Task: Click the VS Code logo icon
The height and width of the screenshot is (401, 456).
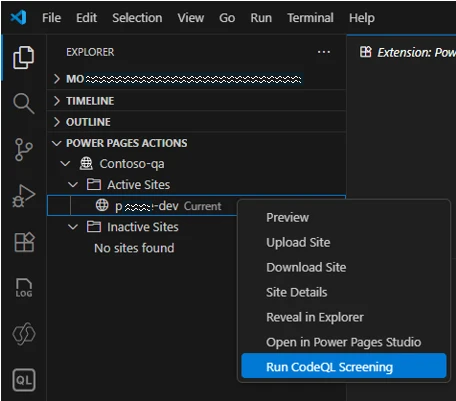Action: point(19,17)
